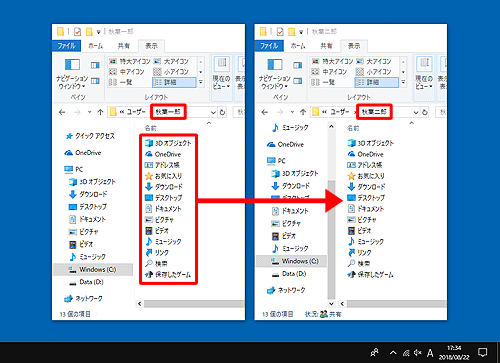Switch to Home tab in left window

[x=96, y=46]
